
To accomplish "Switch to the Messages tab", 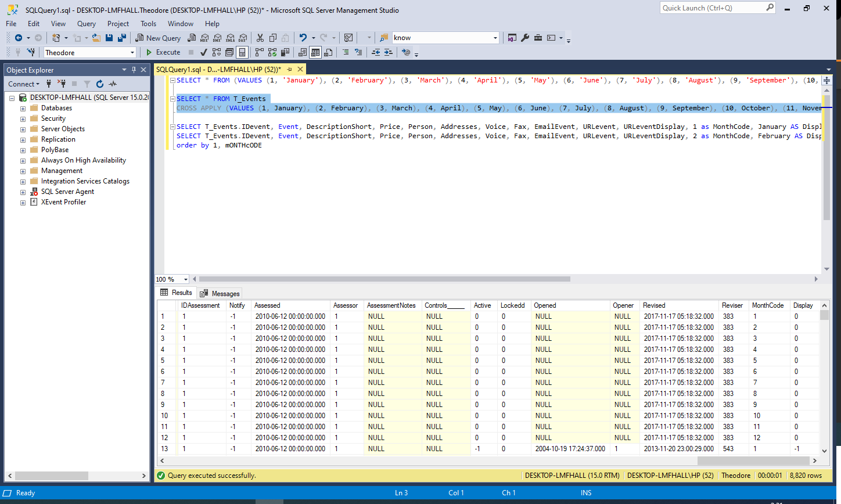I will [220, 294].
